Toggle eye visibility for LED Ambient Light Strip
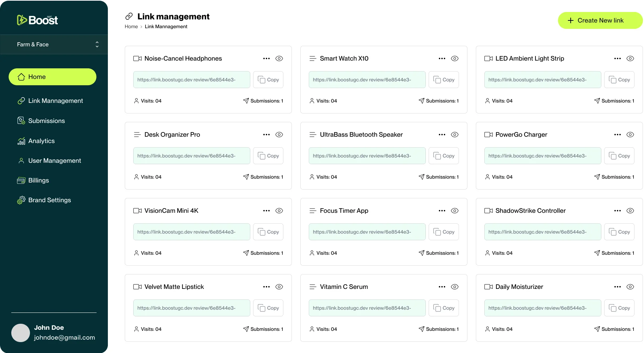Viewport: 644px width, 353px height. [x=630, y=58]
